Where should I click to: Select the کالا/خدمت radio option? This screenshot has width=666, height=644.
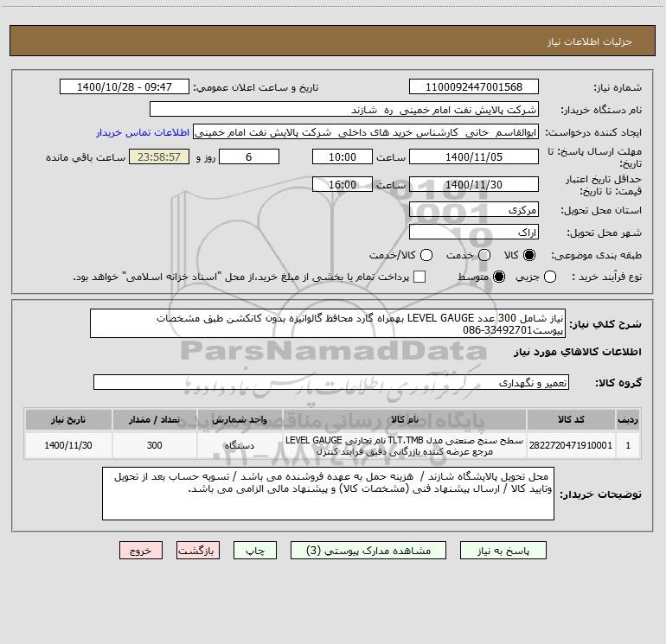coord(426,255)
